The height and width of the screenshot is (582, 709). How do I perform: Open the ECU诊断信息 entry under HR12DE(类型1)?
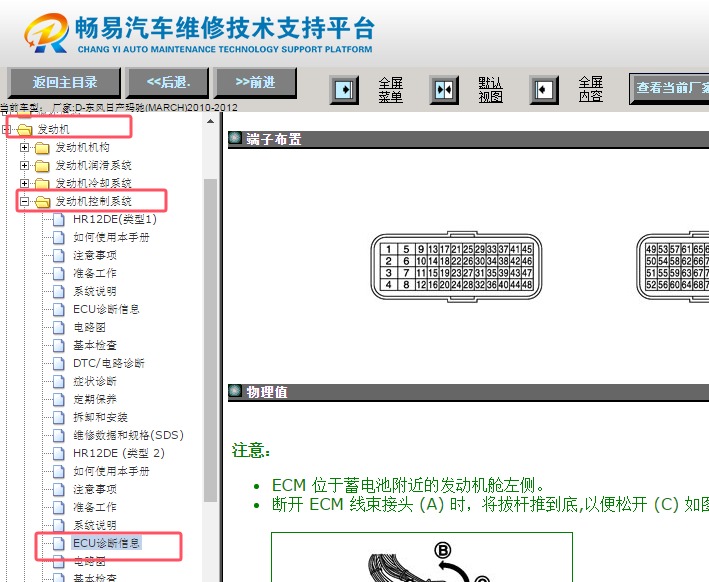click(x=106, y=309)
